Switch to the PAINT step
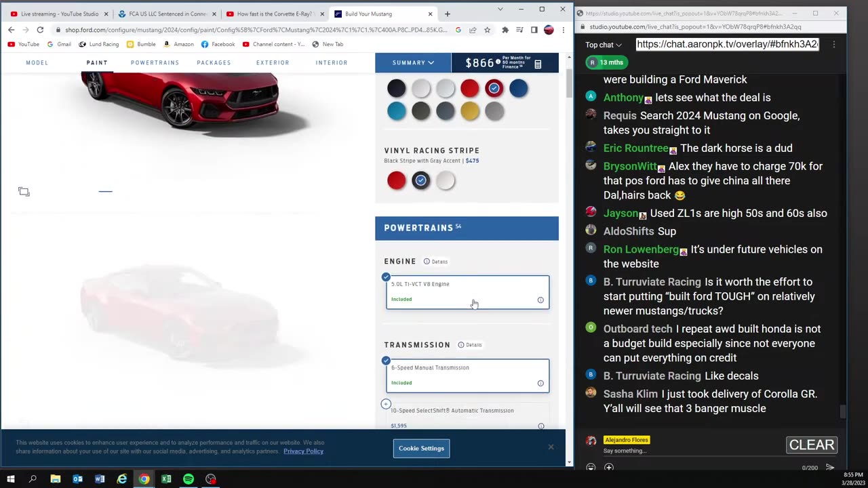Screen dimensions: 868x488 point(97,62)
